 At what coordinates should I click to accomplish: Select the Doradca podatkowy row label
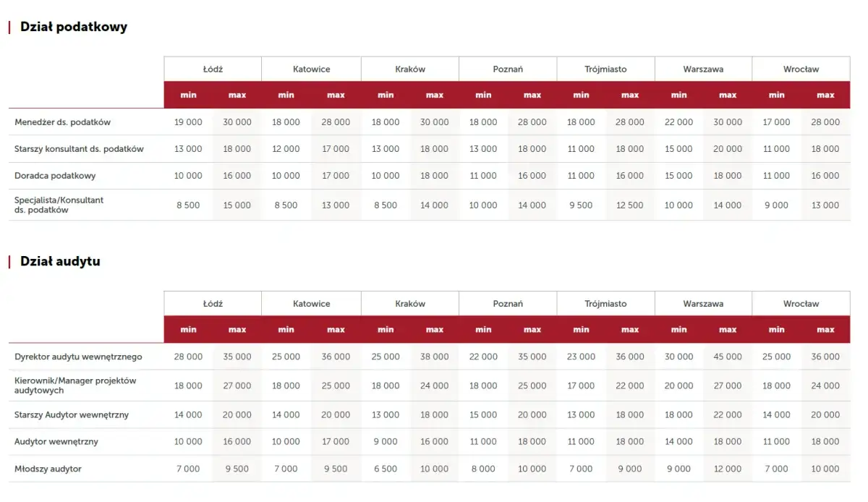point(55,176)
